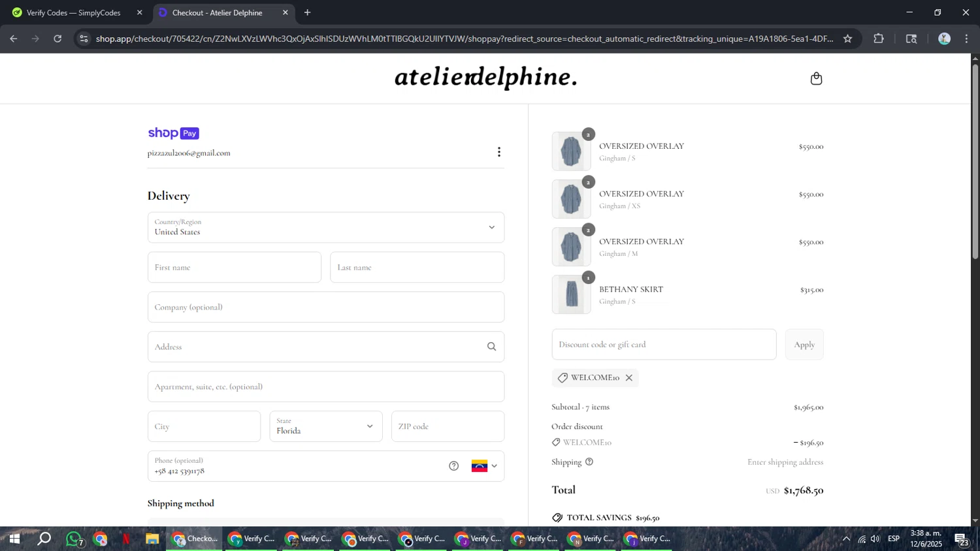Remove the WELCOME10 discount code
This screenshot has height=551, width=980.
(629, 378)
